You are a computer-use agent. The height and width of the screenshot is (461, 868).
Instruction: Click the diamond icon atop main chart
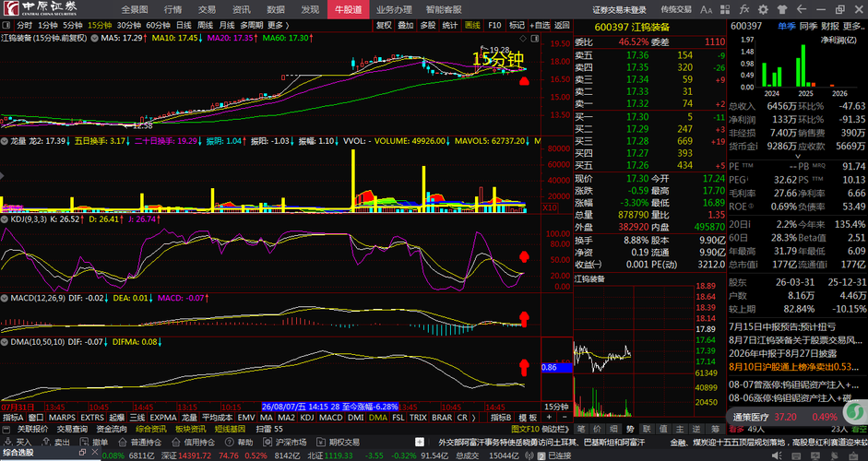(523, 38)
